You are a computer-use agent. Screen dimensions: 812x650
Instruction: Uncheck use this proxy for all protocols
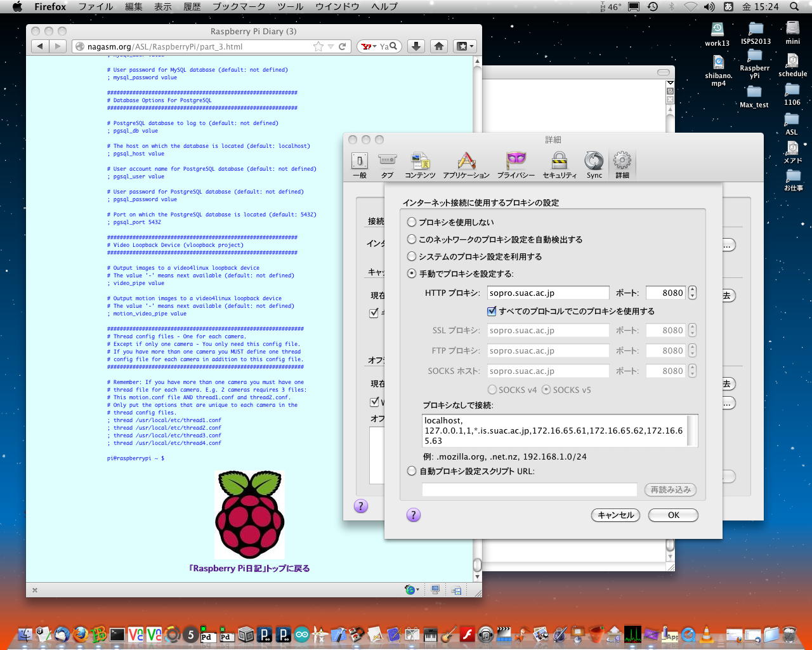tap(491, 311)
